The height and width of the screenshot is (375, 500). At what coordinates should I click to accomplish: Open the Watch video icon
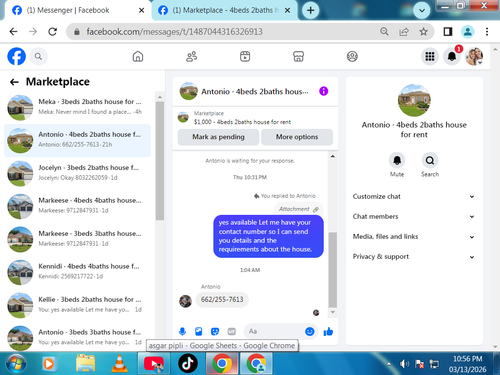245,56
